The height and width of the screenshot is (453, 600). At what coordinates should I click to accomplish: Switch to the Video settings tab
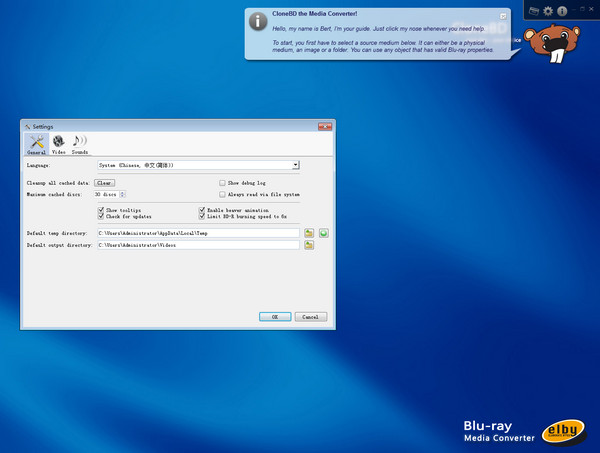click(59, 144)
